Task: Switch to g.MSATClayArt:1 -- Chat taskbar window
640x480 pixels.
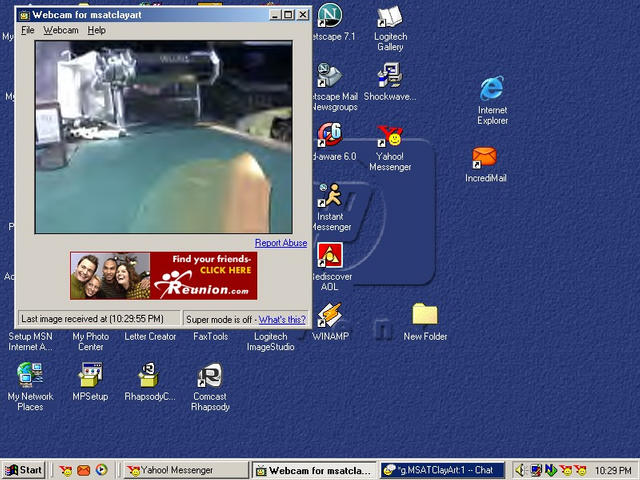Action: coord(442,470)
